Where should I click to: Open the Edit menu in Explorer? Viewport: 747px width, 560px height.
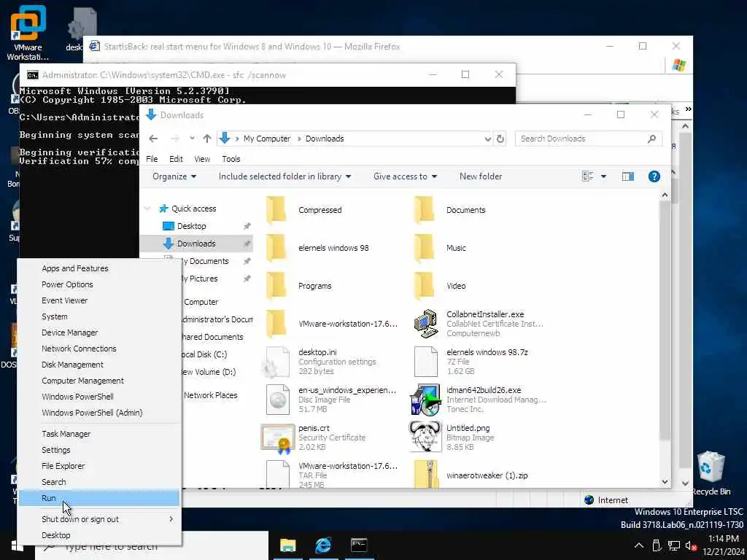(x=176, y=159)
